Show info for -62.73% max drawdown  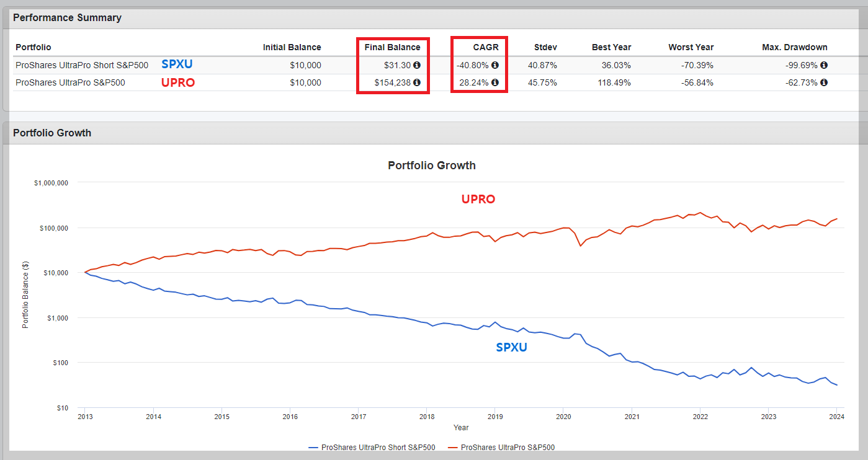824,82
